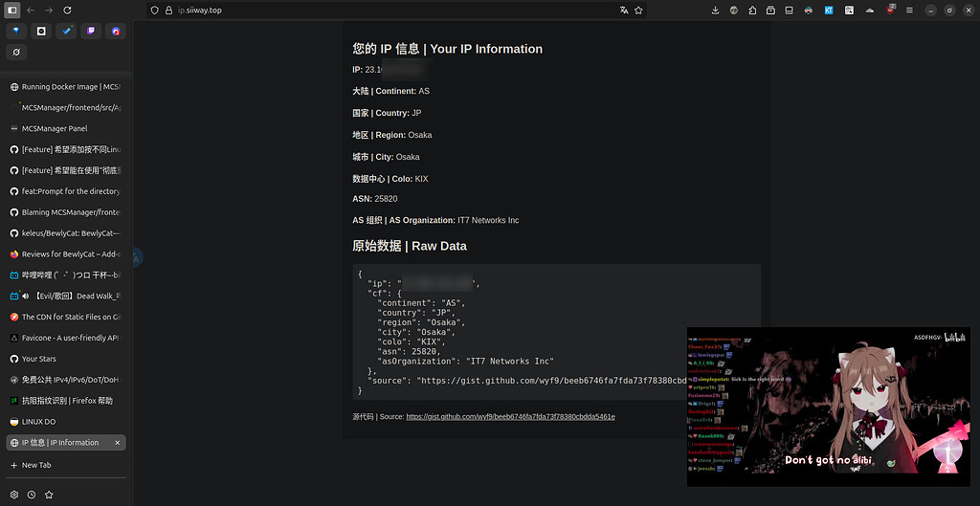The image size is (980, 506).
Task: Click the Your IP Information heading
Action: click(448, 49)
